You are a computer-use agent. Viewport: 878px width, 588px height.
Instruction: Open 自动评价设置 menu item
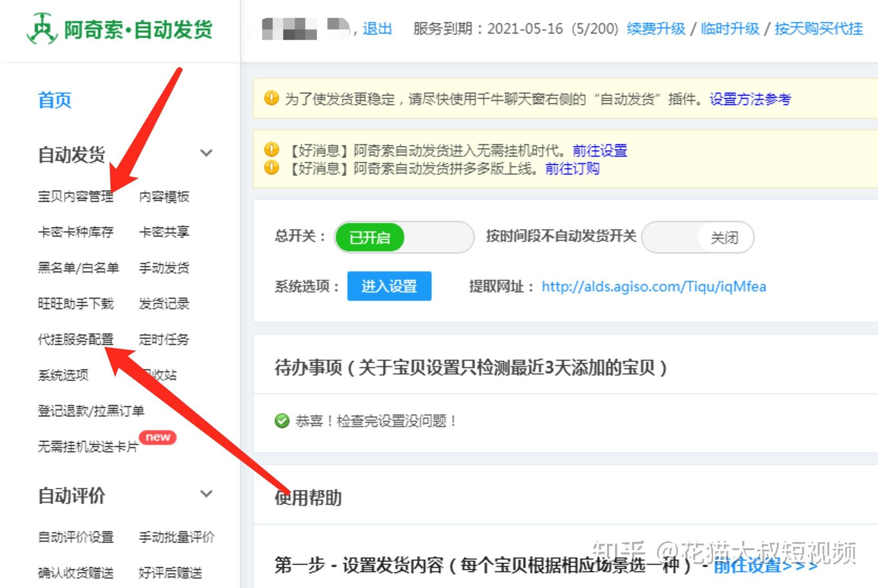click(x=76, y=537)
